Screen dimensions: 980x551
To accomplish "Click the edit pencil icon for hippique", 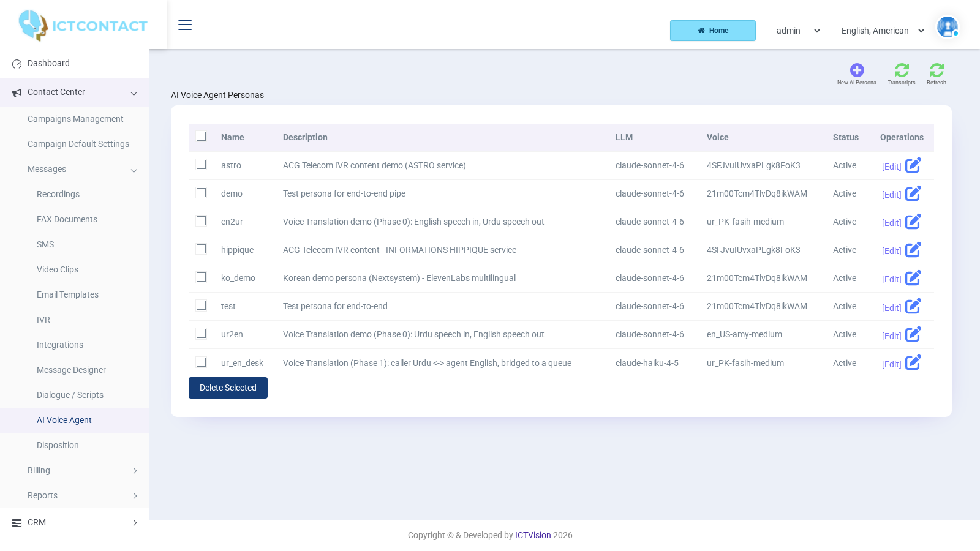I will [913, 250].
